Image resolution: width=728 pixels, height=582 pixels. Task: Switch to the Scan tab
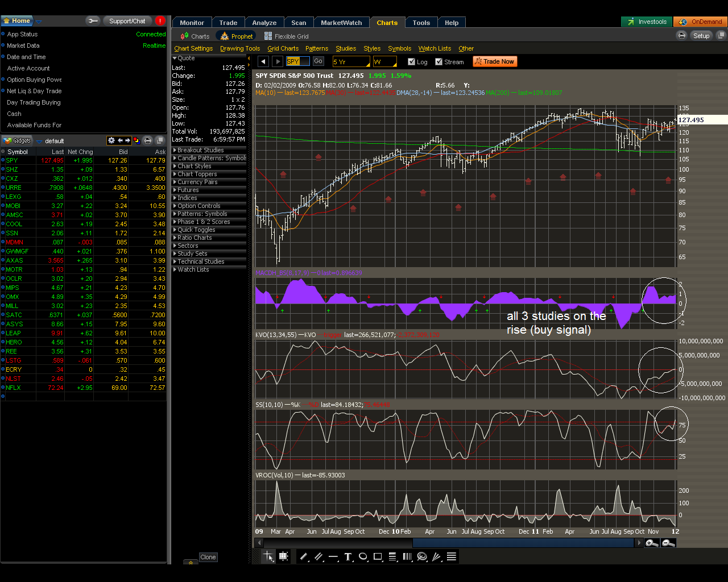(299, 23)
